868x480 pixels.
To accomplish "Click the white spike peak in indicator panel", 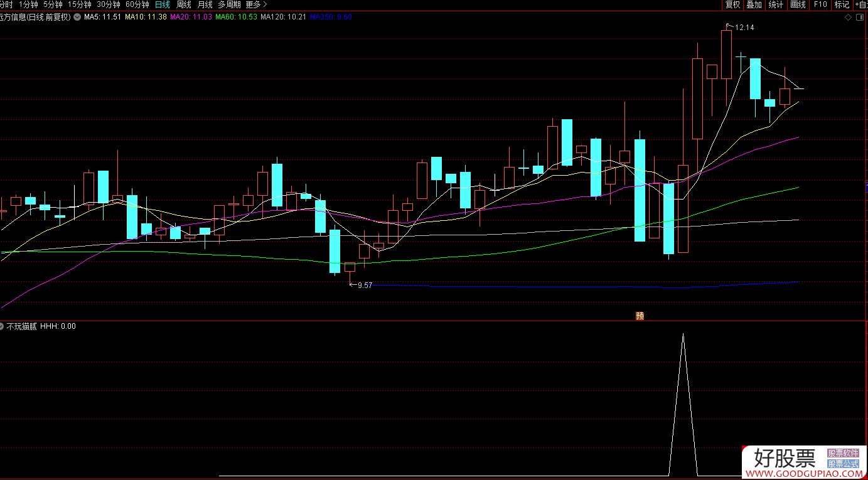I will 683,334.
